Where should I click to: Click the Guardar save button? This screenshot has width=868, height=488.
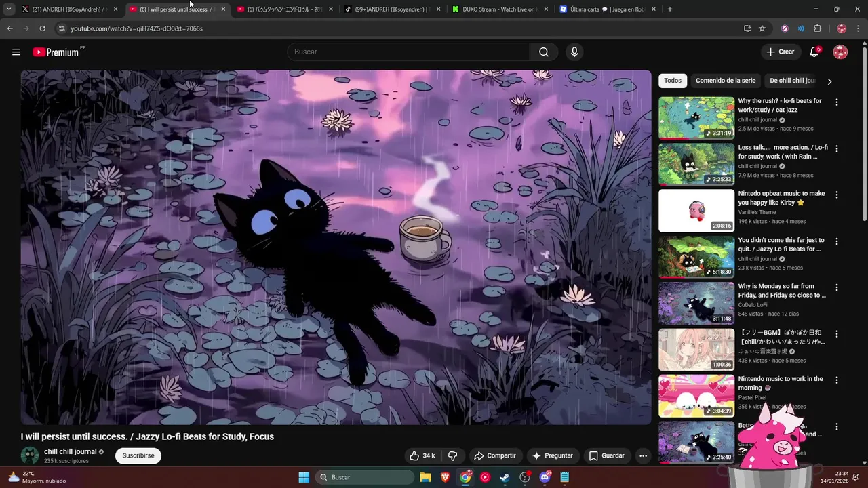point(607,455)
